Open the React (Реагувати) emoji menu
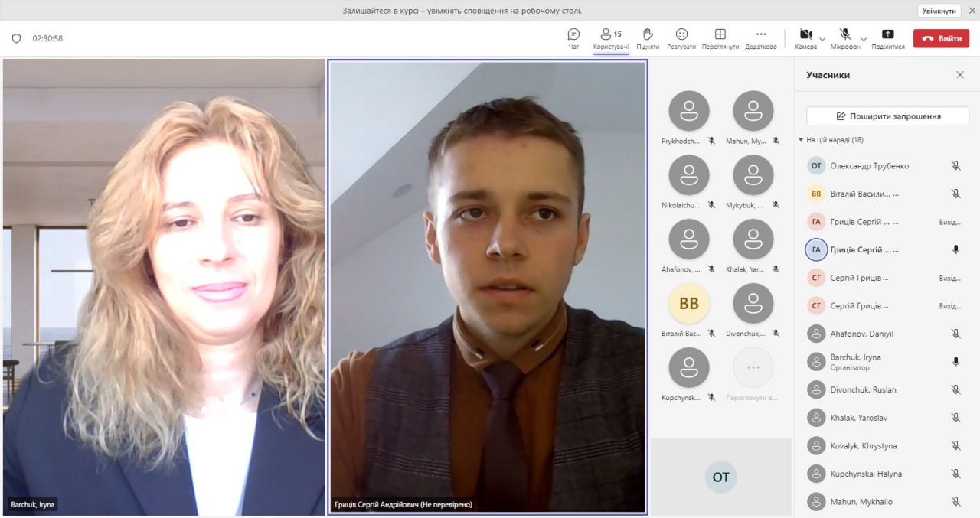Screen dimensions: 980x518 click(681, 38)
